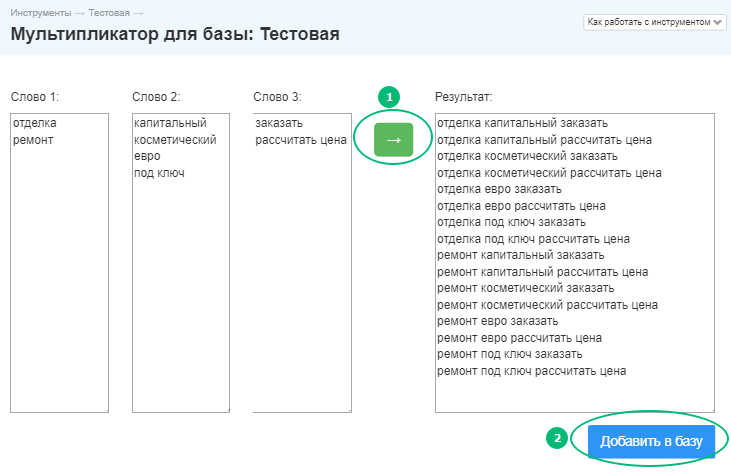Image resolution: width=731 pixels, height=474 pixels.
Task: Click the green arrow multiply button
Action: click(393, 140)
